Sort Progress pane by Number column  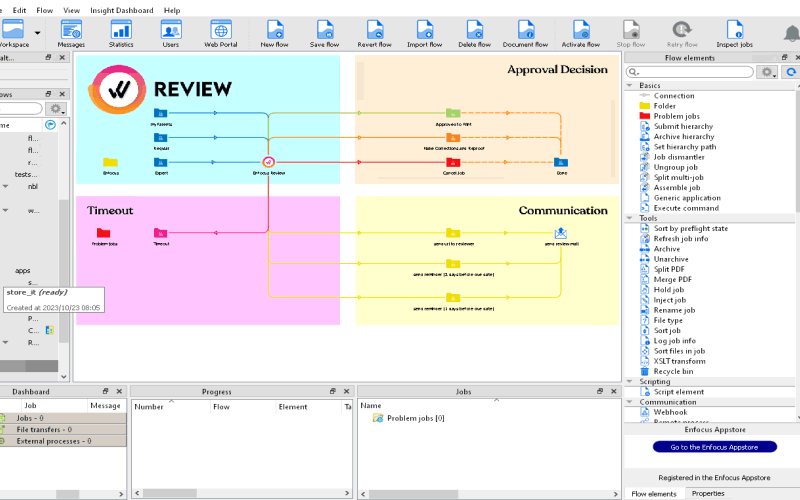[x=171, y=407]
